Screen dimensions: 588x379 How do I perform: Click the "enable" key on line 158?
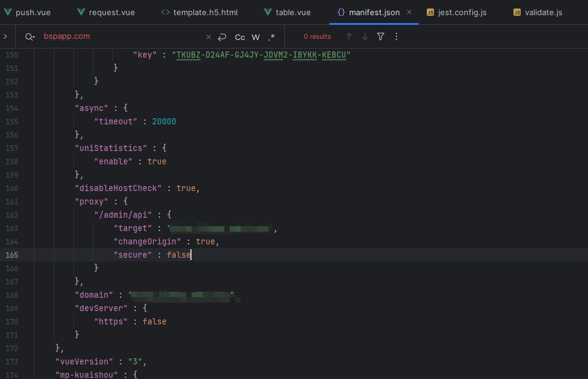click(x=113, y=162)
